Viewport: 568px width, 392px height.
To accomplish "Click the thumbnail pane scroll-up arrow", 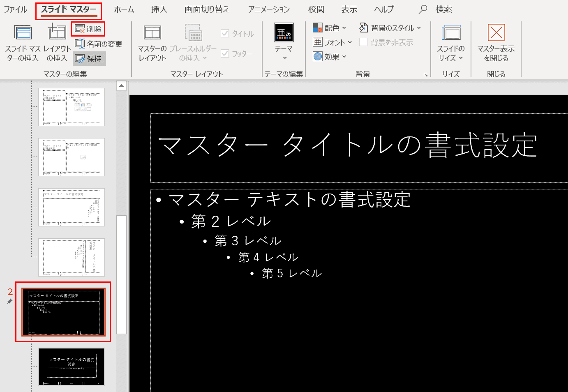I will [x=121, y=86].
